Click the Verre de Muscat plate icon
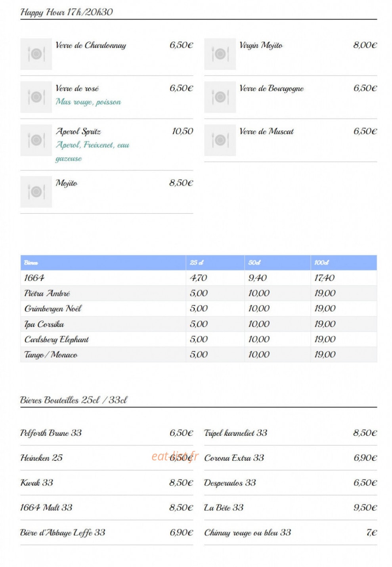The height and width of the screenshot is (567, 392). [x=220, y=140]
